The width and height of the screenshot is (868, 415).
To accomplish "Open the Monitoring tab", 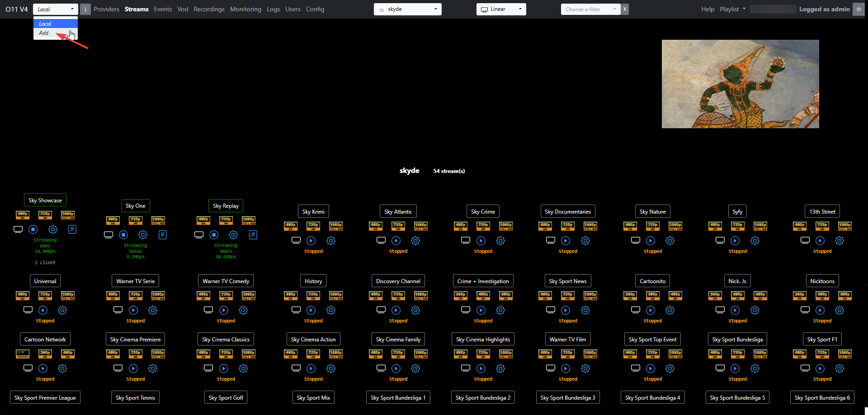I will (245, 9).
